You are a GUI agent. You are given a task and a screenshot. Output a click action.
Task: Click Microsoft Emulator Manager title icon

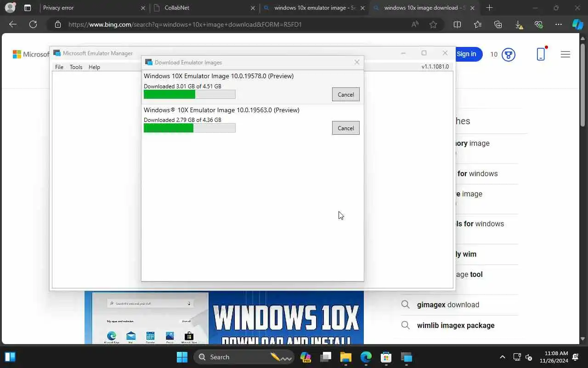pyautogui.click(x=57, y=53)
